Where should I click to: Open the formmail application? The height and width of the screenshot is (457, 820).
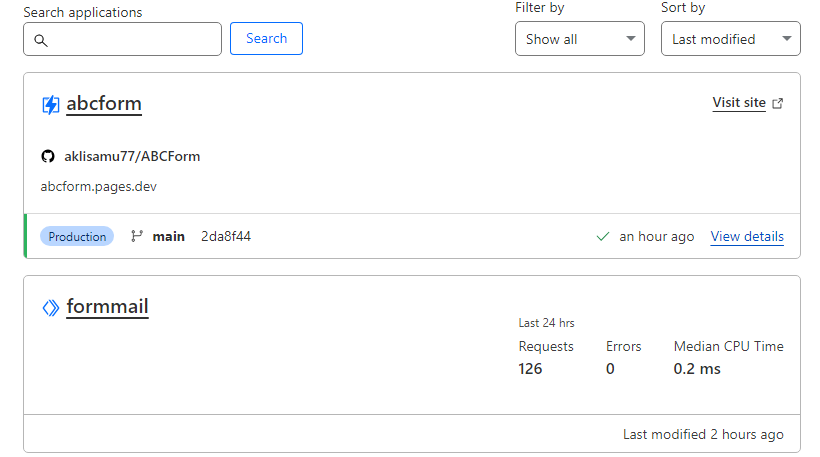pyautogui.click(x=107, y=307)
